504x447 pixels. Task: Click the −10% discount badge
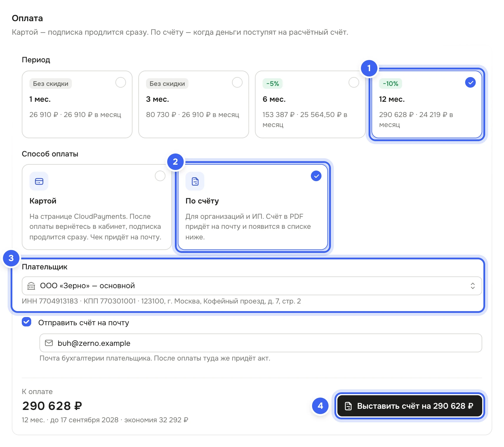coord(390,84)
